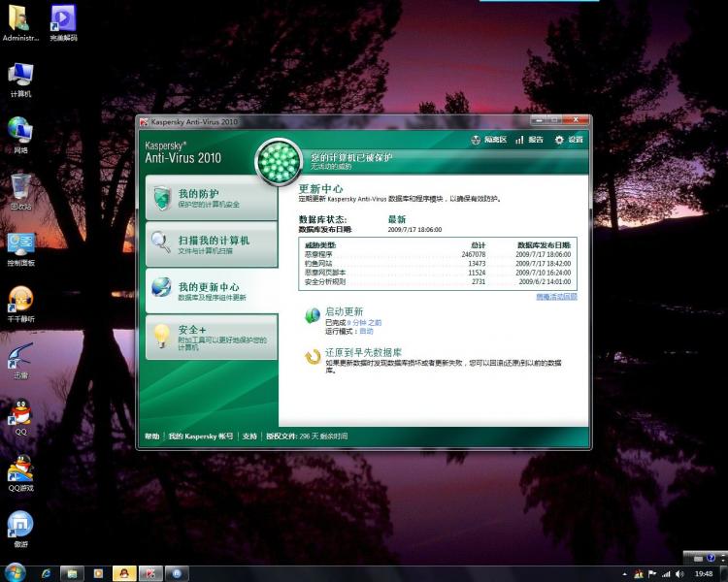Click the '2009/7/17 18:42:00' date cell
The height and width of the screenshot is (582, 728).
[x=544, y=263]
